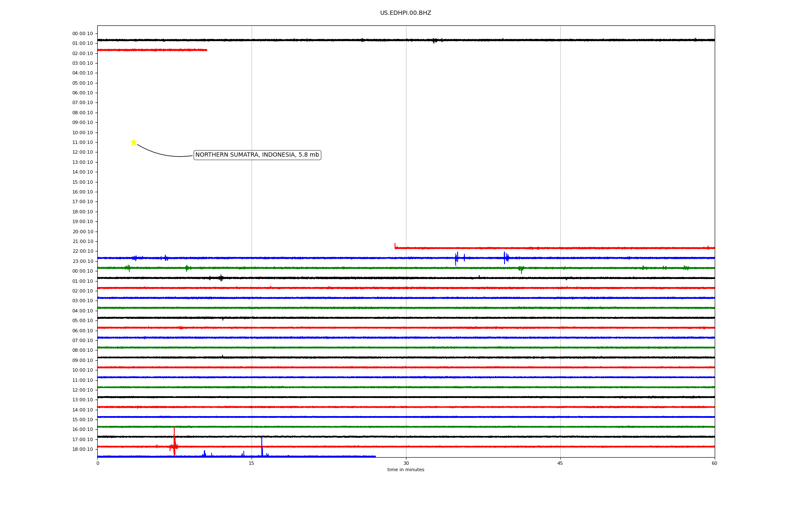
Task: Click the black burst on the 00:00:10 trace
Action: [x=221, y=278]
